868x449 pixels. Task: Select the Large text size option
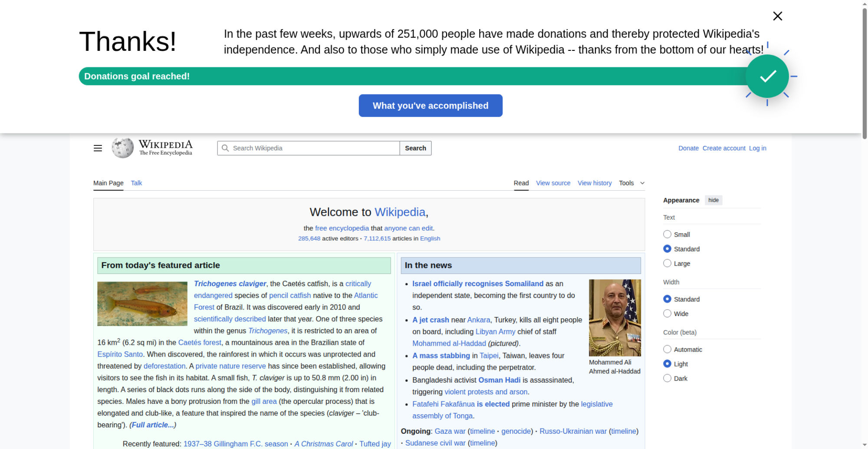pyautogui.click(x=667, y=264)
